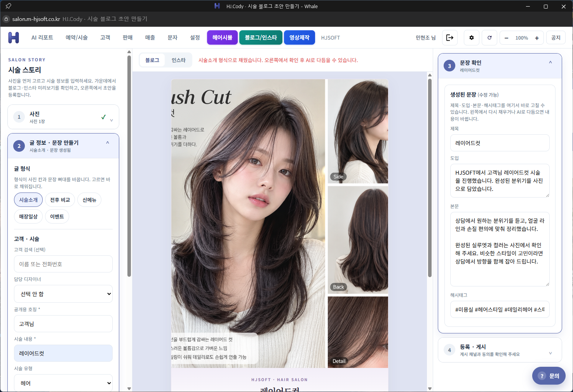Click the Side view hair thumbnail
Screen dimensions: 573x392
tap(358, 131)
